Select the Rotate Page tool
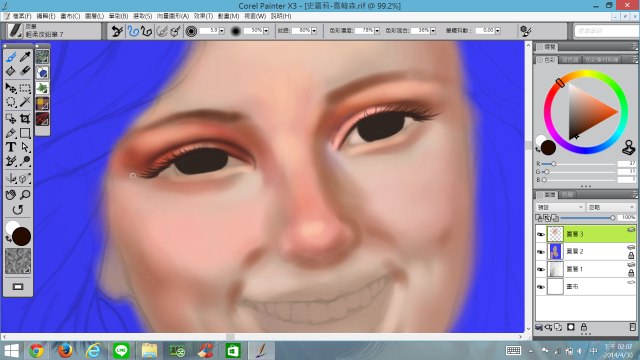 18,210
